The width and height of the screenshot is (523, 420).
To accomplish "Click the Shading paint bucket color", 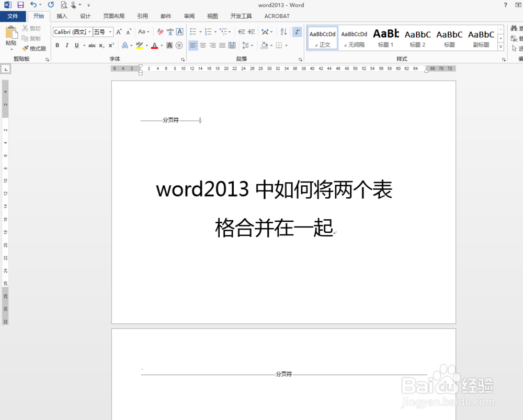I will (264, 46).
